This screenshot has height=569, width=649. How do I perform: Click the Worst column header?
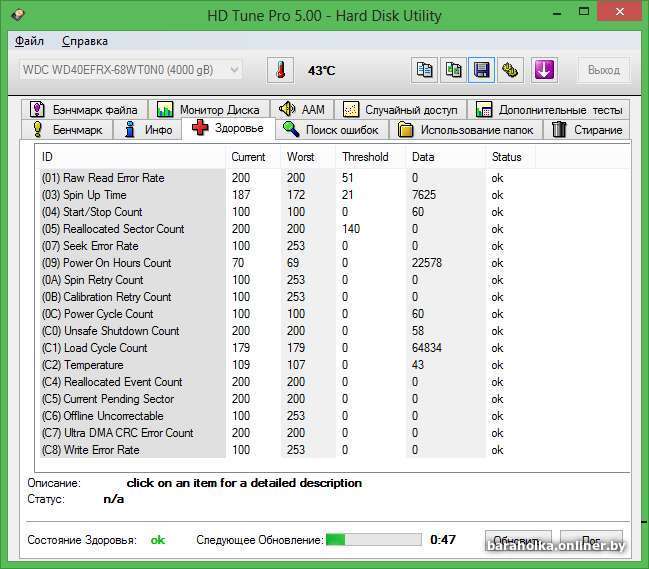point(308,157)
